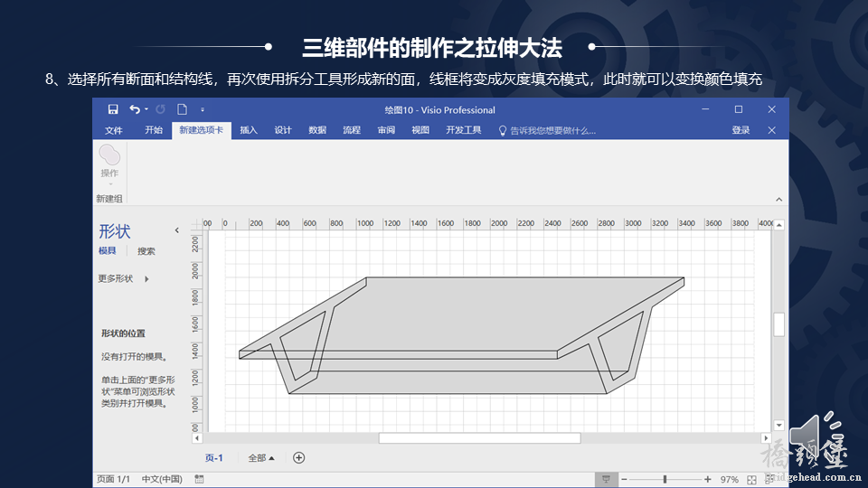This screenshot has height=488, width=868.
Task: Open the 文件 menu tab
Action: (x=114, y=130)
